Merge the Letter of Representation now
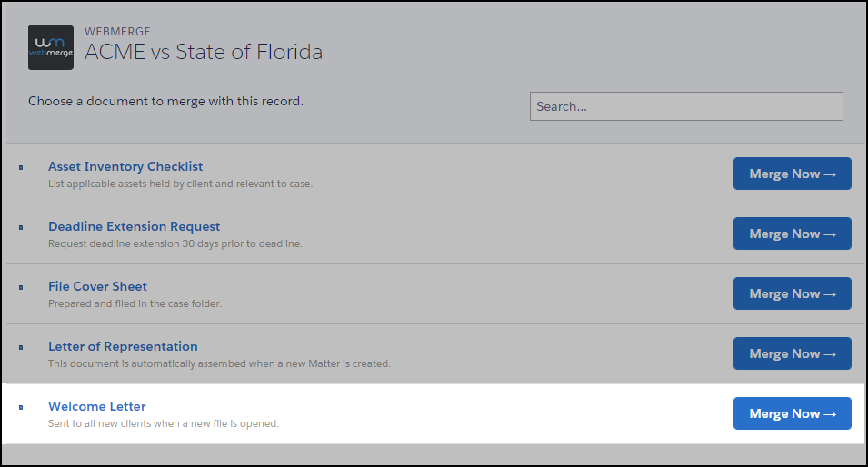 tap(792, 353)
